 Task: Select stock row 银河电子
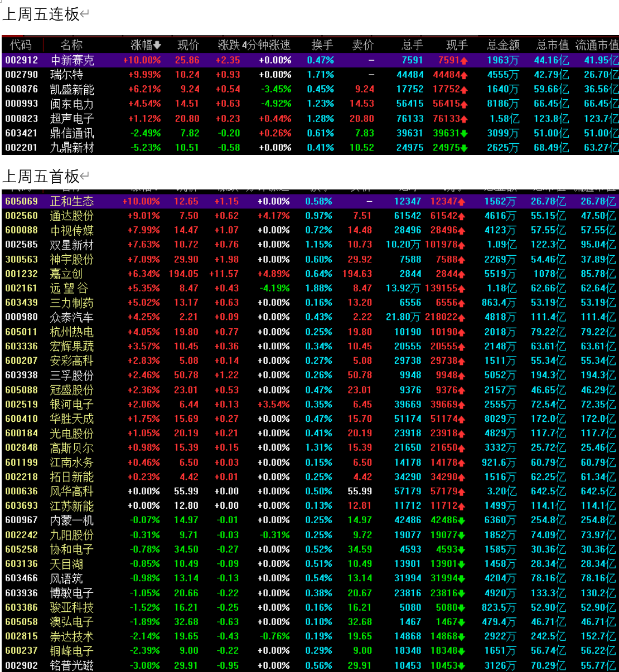[x=310, y=405]
